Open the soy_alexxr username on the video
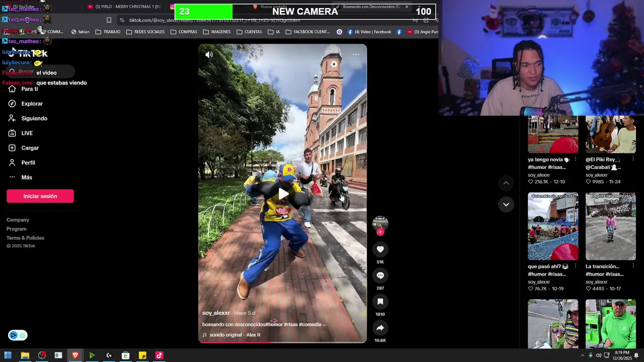Screen dimensions: 644x362 pyautogui.click(x=216, y=313)
